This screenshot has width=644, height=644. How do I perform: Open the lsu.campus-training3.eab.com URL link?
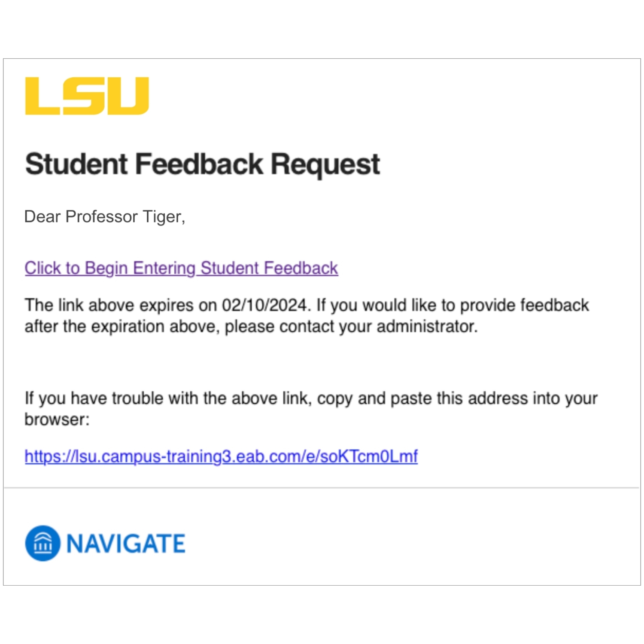221,456
